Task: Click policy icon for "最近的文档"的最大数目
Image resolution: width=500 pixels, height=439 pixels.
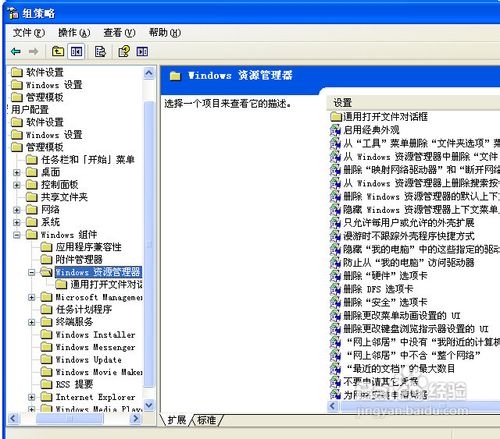Action: pos(335,369)
